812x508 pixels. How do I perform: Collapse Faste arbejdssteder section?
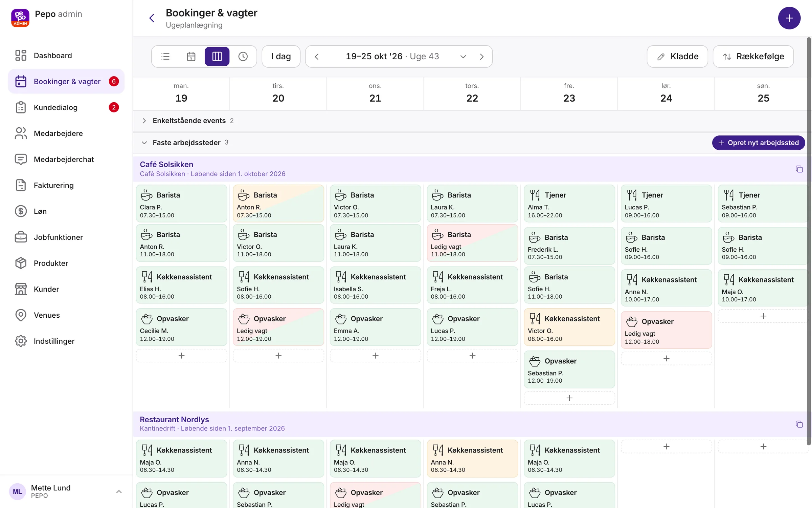coord(144,143)
